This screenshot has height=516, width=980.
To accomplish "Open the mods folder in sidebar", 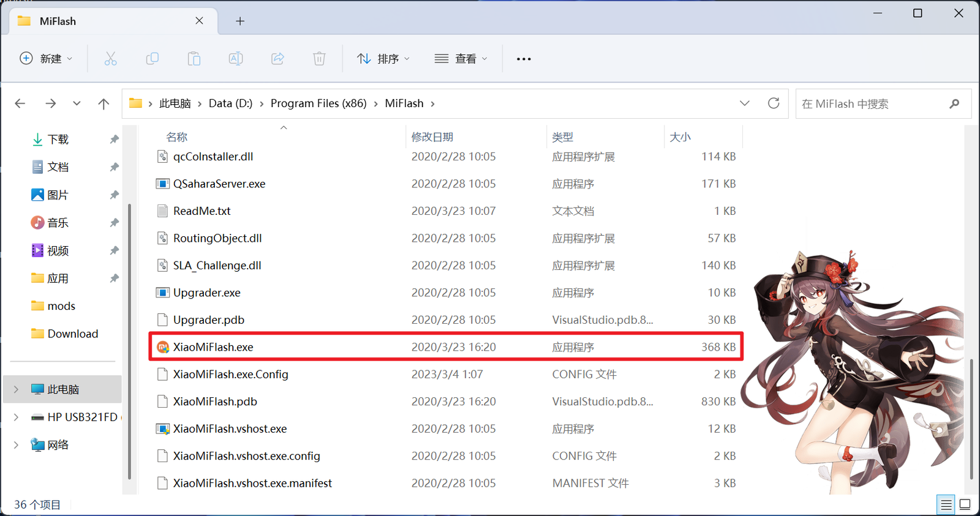I will 61,306.
